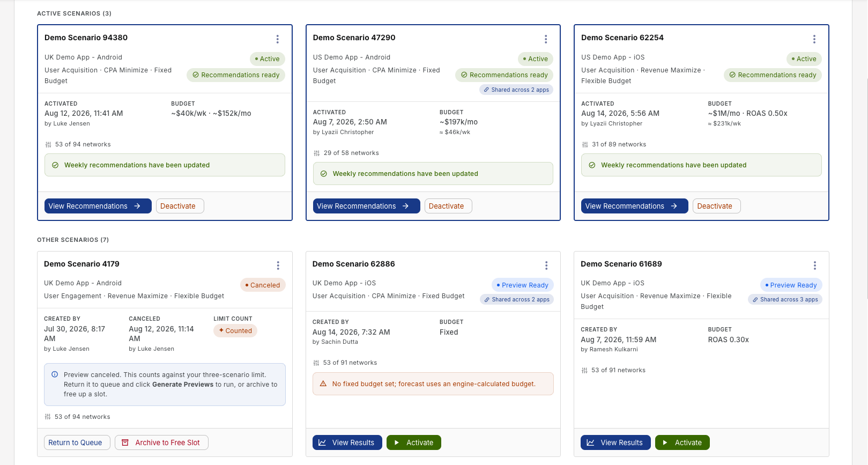The image size is (868, 465).
Task: View Results for Demo Scenario 62886
Action: click(347, 442)
